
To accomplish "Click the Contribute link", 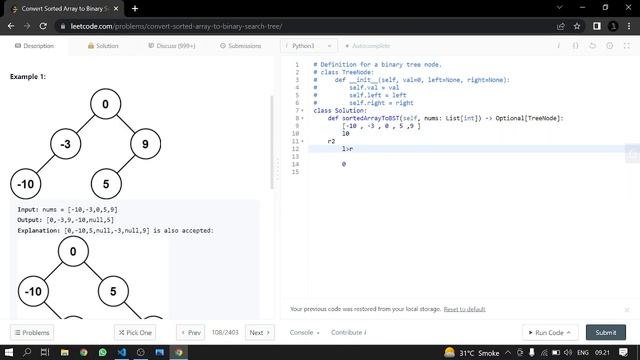I will [349, 333].
